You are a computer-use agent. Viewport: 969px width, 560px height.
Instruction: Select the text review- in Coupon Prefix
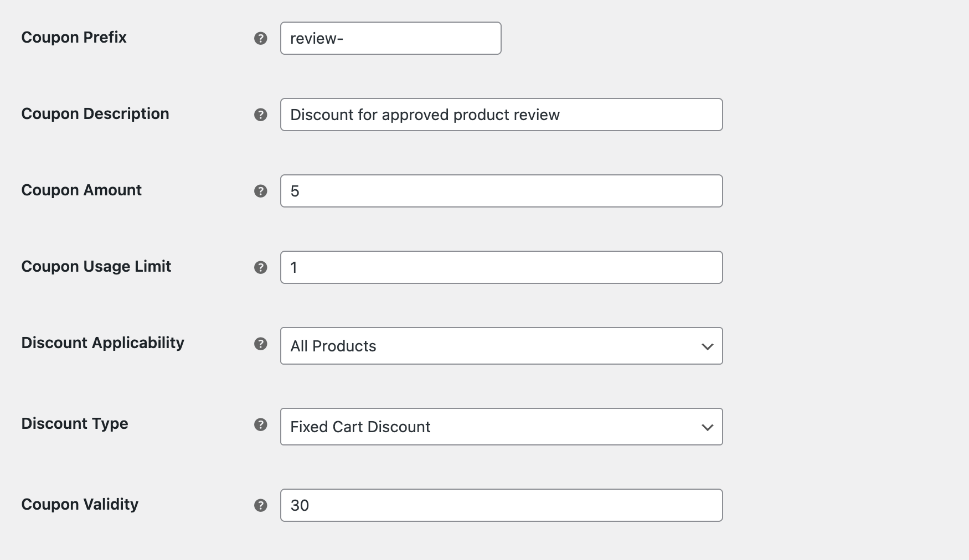(x=316, y=38)
